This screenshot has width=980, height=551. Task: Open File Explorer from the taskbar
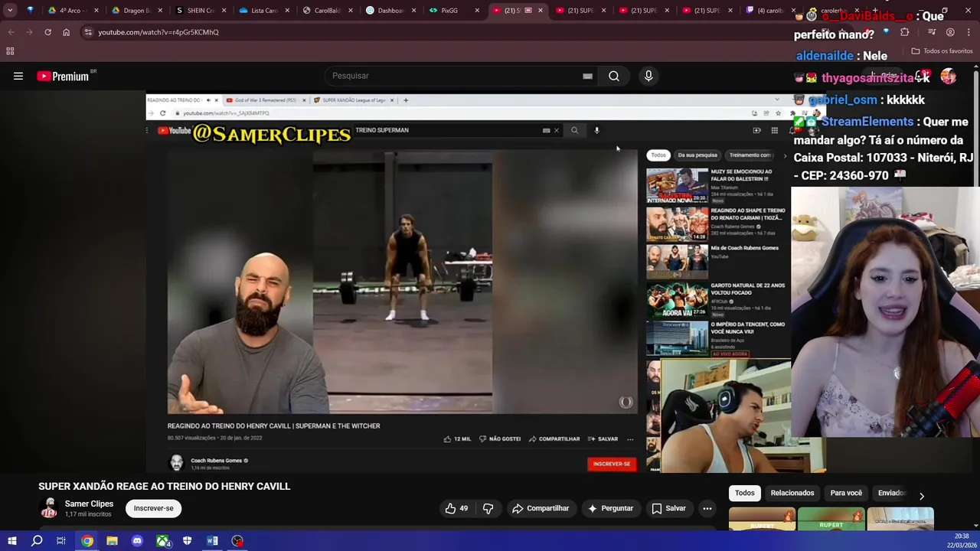[x=112, y=541]
